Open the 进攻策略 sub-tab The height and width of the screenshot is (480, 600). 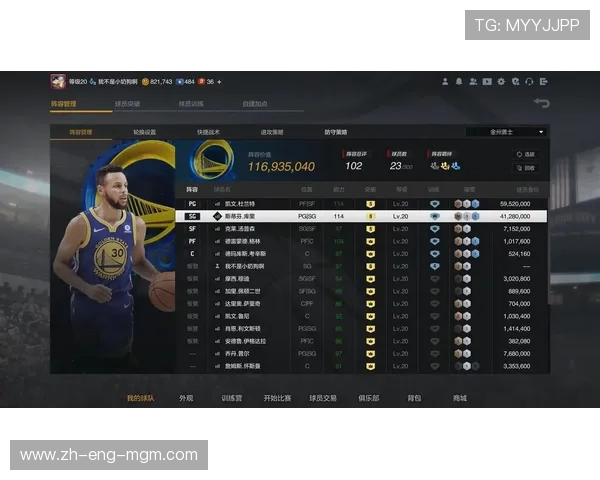272,132
